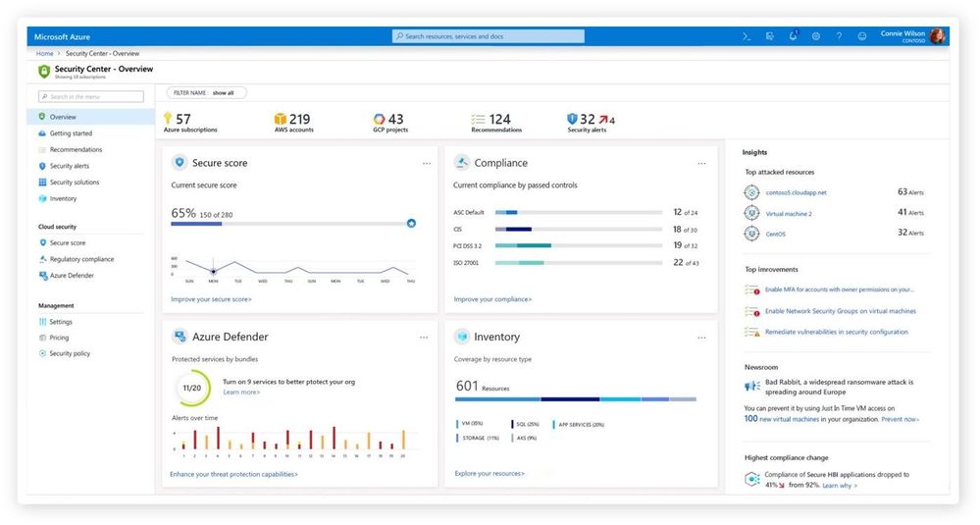Viewport: 980px width, 525px height.
Task: Open Compliance card more options
Action: 701,163
